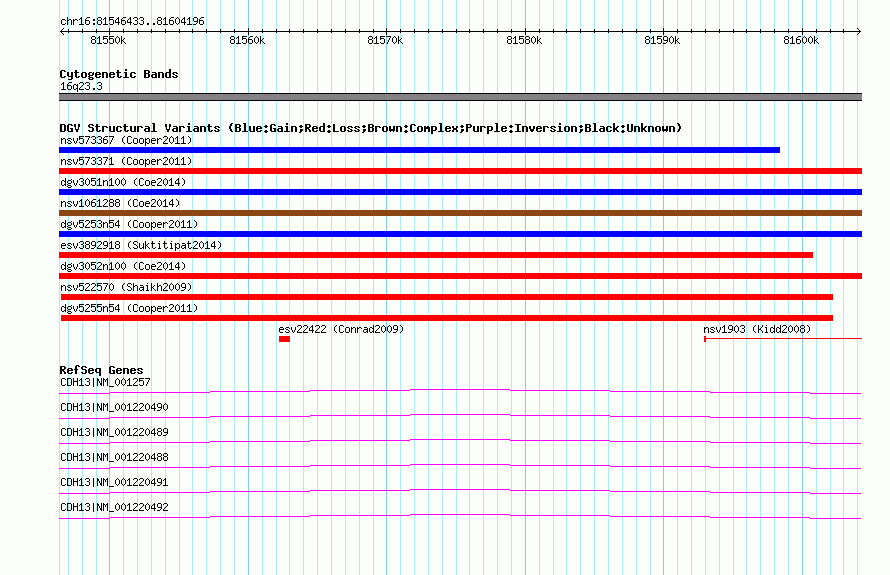Image resolution: width=890 pixels, height=575 pixels.
Task: Click the dgv3052n100 red variant bar
Action: [460, 276]
